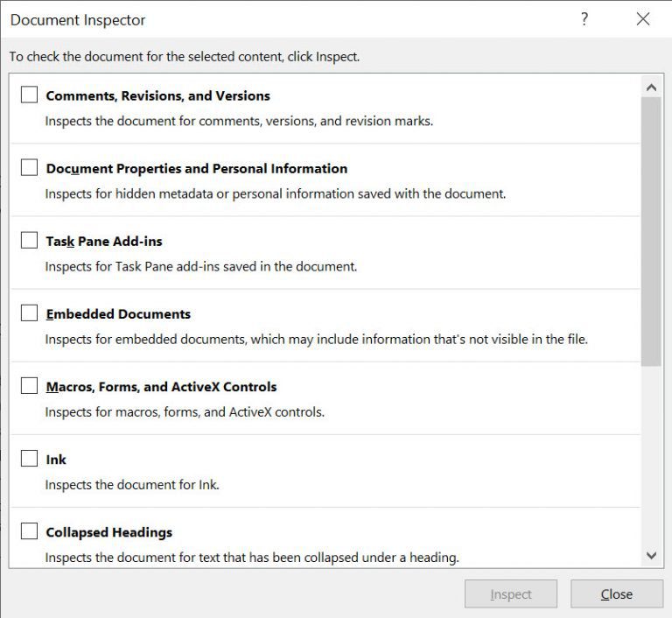Click 'Inspects the document for Ink.' text
This screenshot has height=618, width=672.
132,485
